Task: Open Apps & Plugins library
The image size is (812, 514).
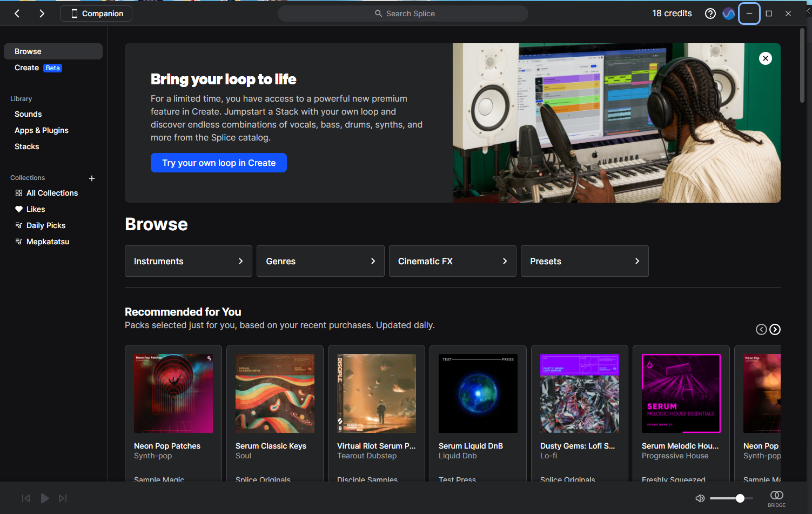Action: tap(42, 130)
